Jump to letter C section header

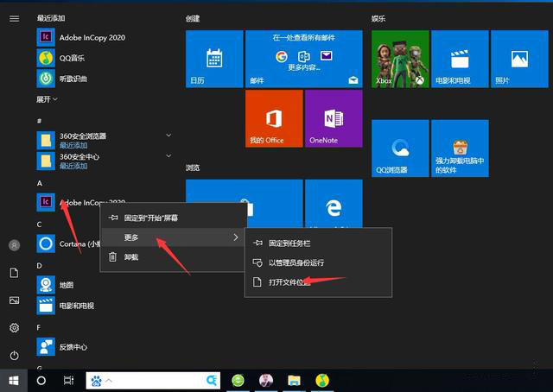(x=39, y=224)
